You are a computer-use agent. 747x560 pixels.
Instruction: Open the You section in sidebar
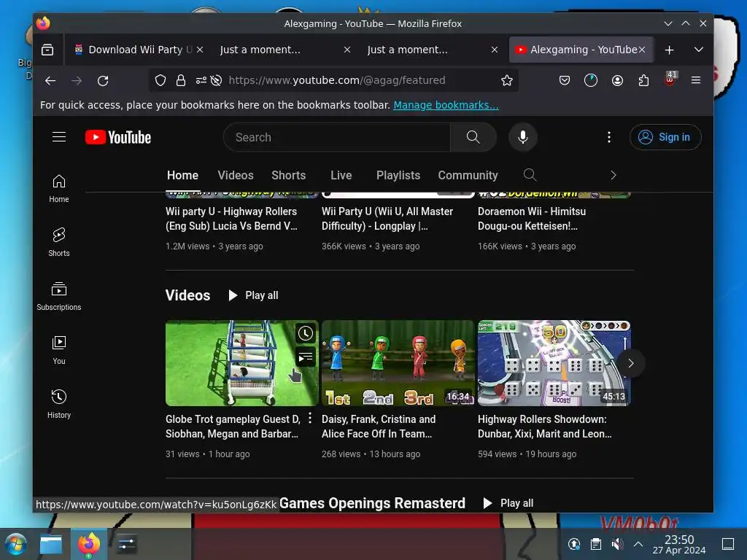[x=59, y=351]
